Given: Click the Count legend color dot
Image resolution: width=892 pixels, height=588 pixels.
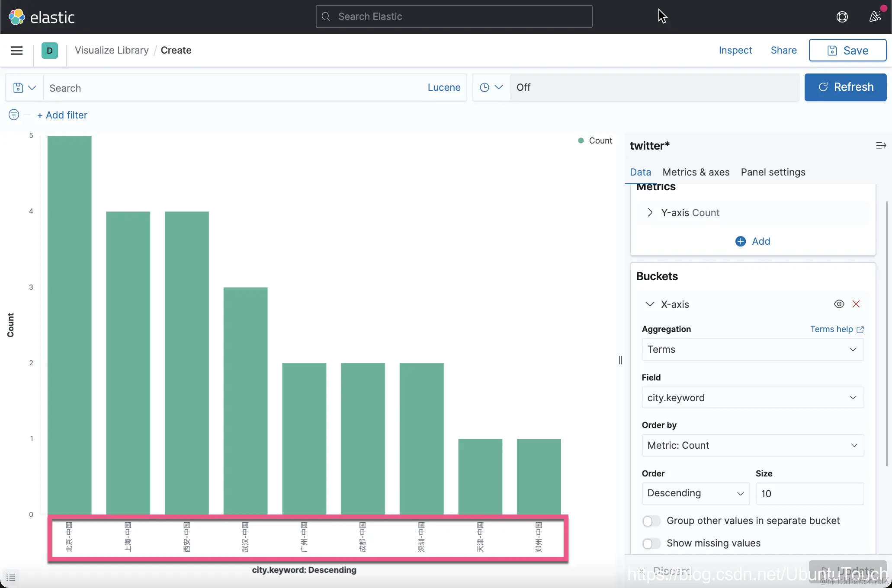Looking at the screenshot, I should pos(581,141).
